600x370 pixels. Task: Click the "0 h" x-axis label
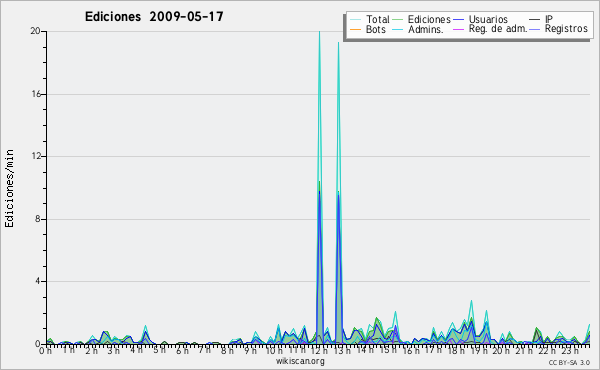(46, 350)
